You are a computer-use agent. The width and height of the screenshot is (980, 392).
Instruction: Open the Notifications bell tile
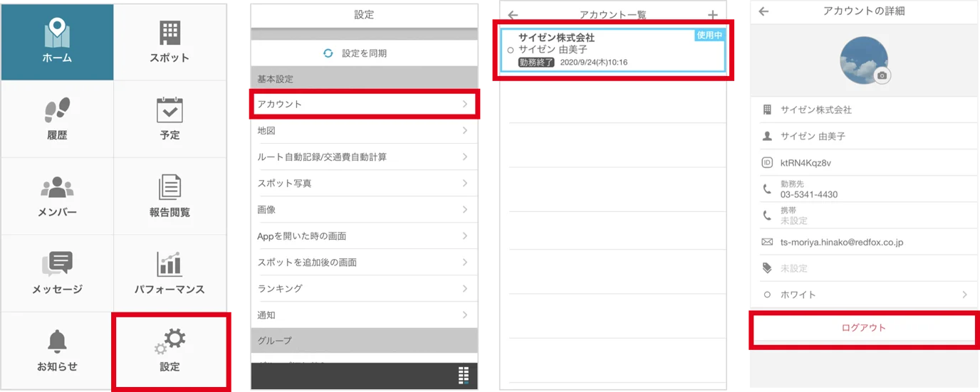pos(57,351)
